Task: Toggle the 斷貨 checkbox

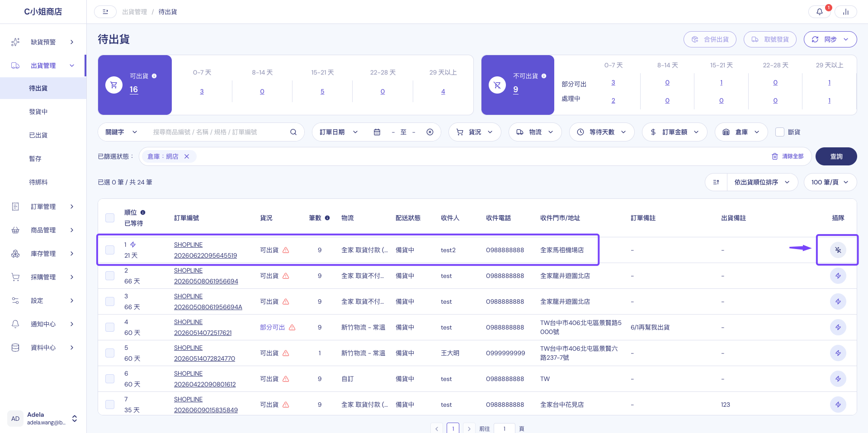Action: [780, 132]
